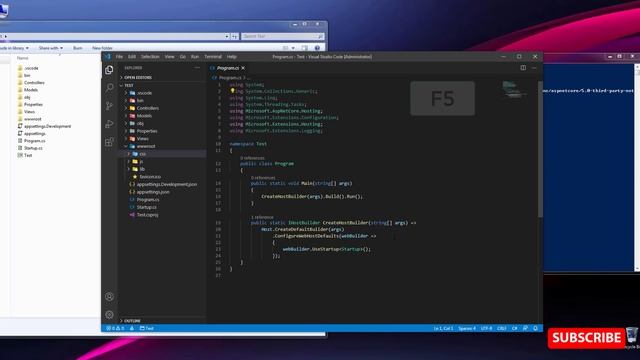Open the File menu in VS Code
This screenshot has width=640, height=360.
coord(119,57)
